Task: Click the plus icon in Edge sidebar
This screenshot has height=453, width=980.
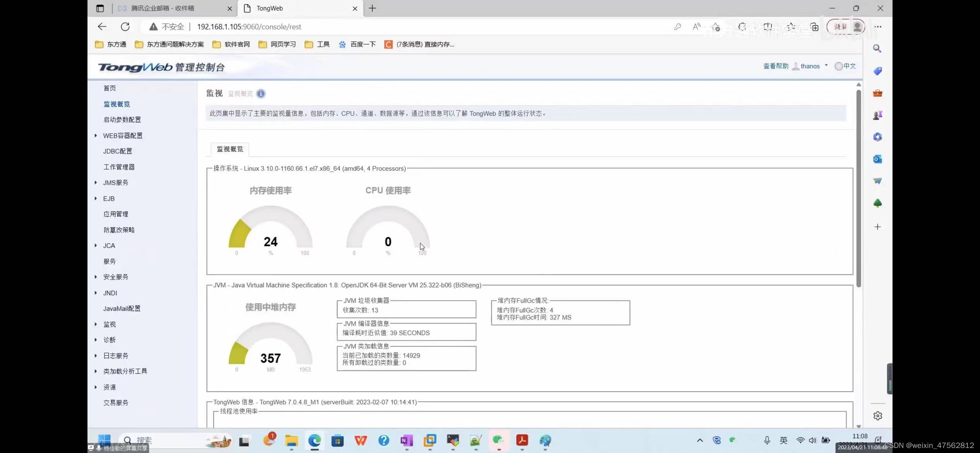Action: 877,227
